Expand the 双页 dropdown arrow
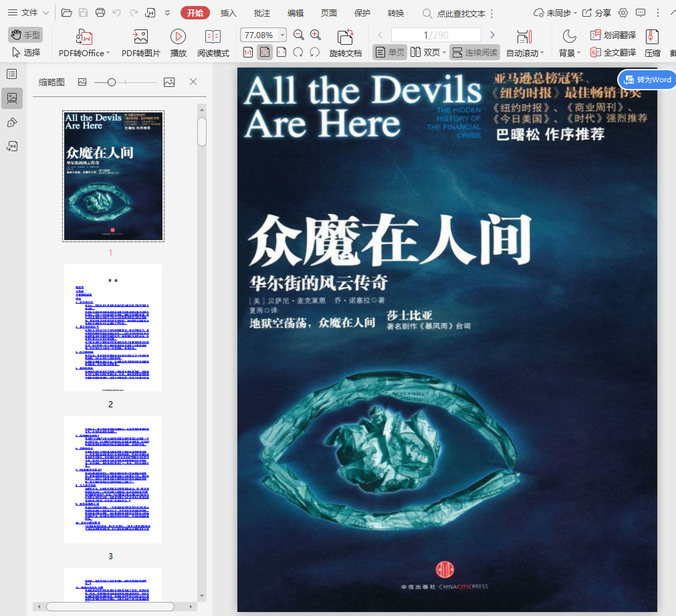Screen dimensions: 676x616 [444, 53]
